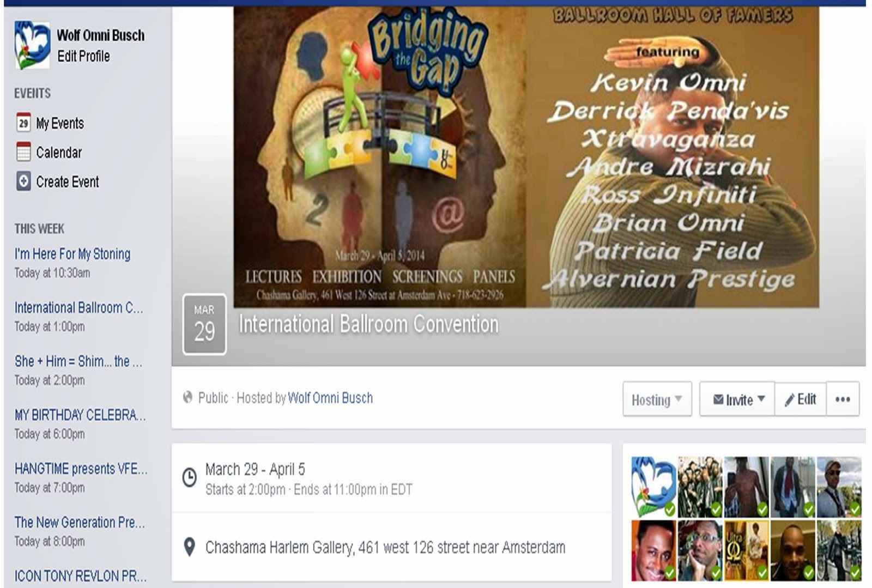Click the location pin icon

pos(189,547)
